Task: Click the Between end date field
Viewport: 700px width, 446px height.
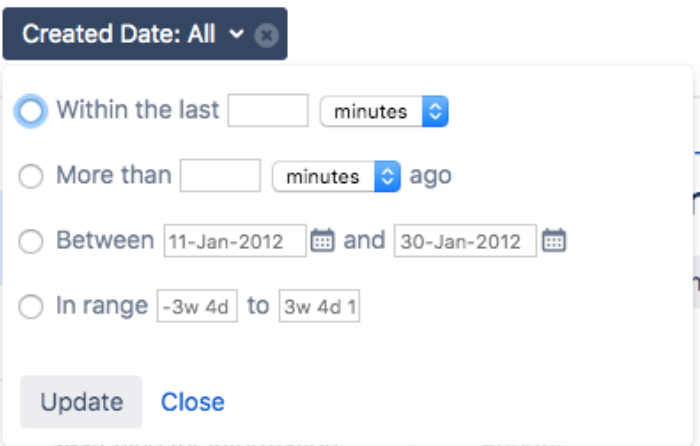Action: tap(465, 241)
